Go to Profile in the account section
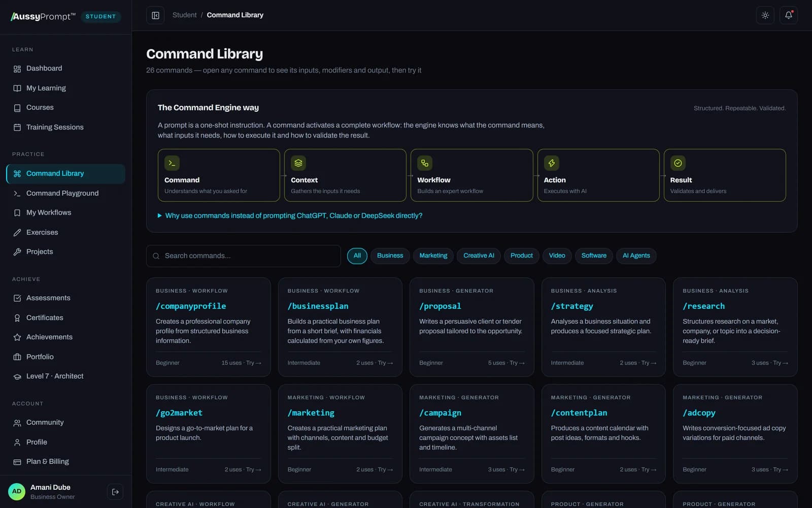 click(65, 442)
